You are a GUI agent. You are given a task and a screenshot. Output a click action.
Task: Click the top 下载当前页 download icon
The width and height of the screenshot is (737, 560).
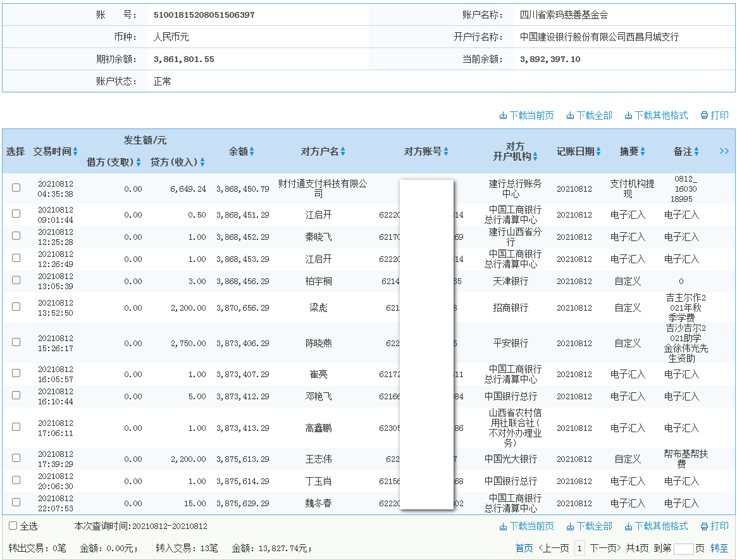502,115
